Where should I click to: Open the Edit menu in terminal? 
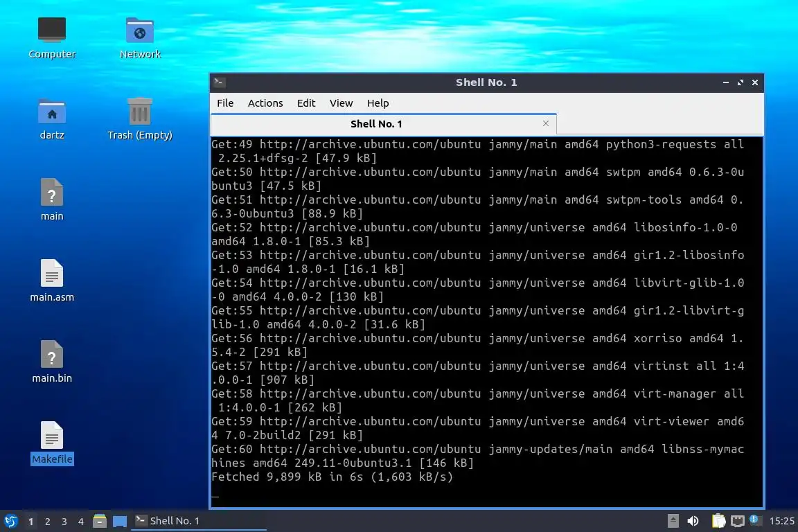306,103
